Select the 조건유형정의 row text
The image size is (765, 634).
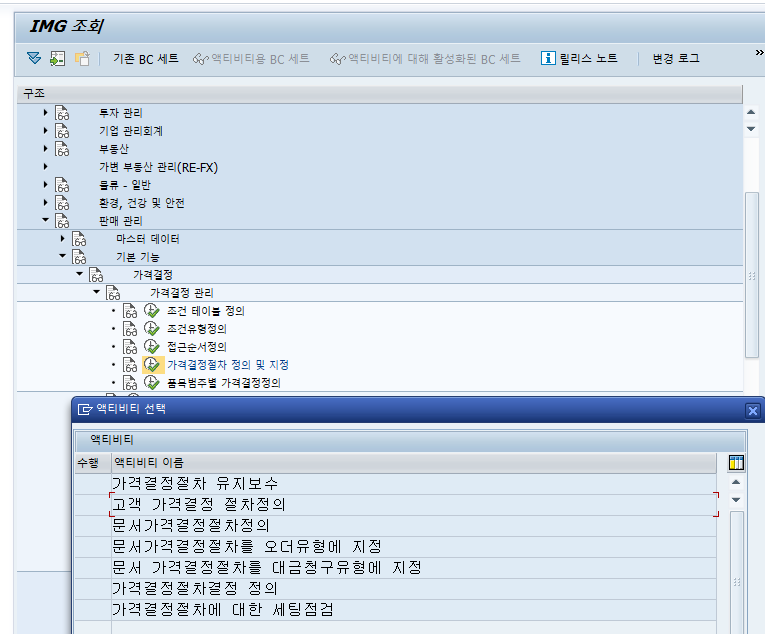(197, 329)
